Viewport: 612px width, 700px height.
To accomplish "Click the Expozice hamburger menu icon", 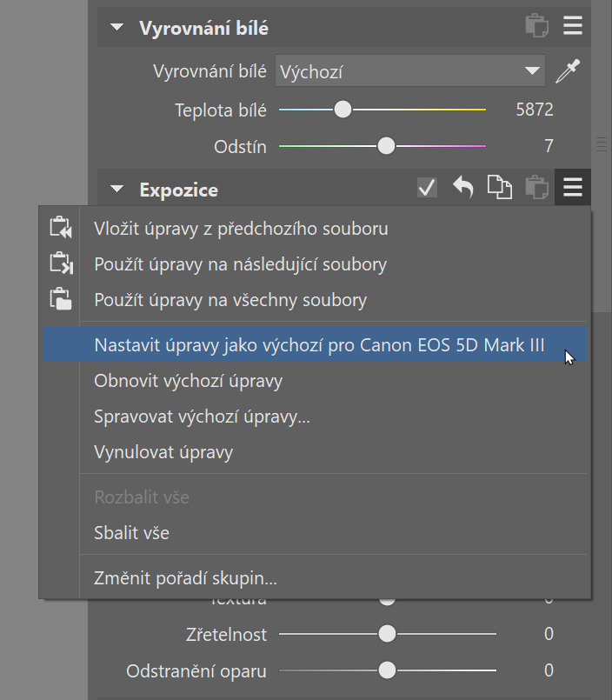I will coord(572,188).
